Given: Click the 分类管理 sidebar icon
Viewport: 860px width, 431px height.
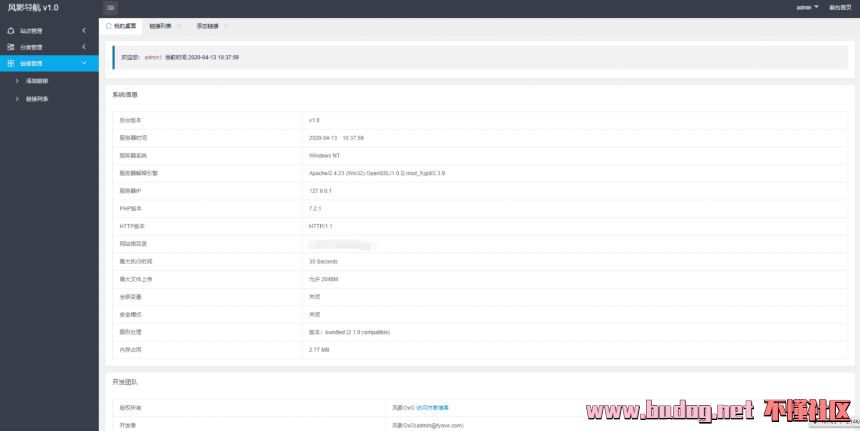Looking at the screenshot, I should click(x=11, y=47).
